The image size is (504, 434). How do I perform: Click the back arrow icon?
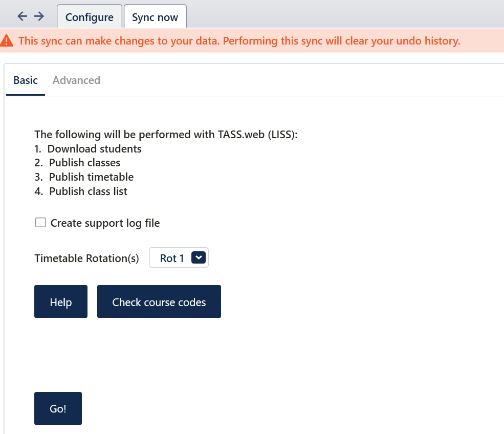(x=22, y=16)
